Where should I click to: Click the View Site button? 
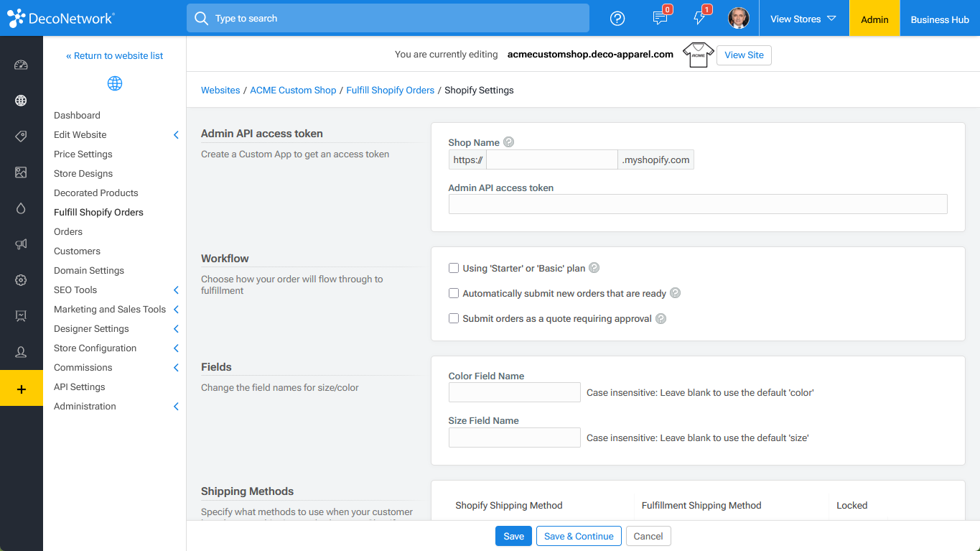(744, 55)
